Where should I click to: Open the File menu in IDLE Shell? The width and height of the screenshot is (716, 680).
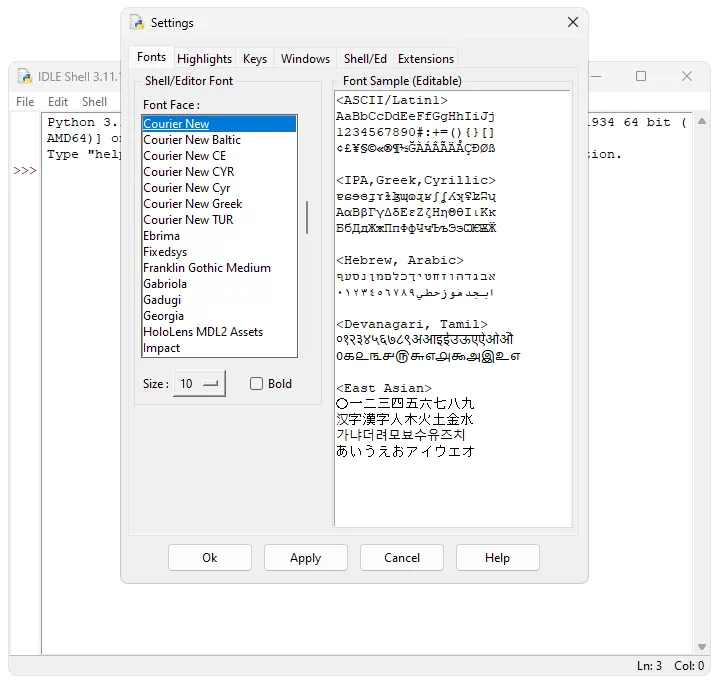(x=25, y=102)
